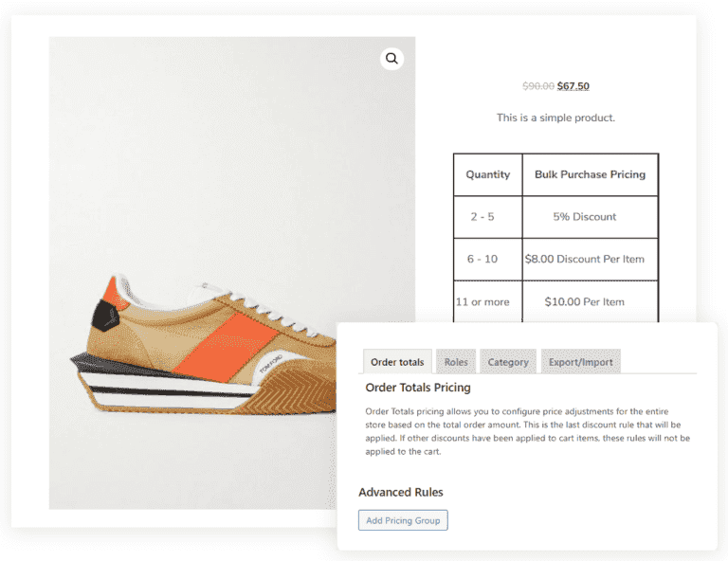Click the crossed-out $90.00 original price
Viewport: 728px width, 561px height.
[537, 86]
